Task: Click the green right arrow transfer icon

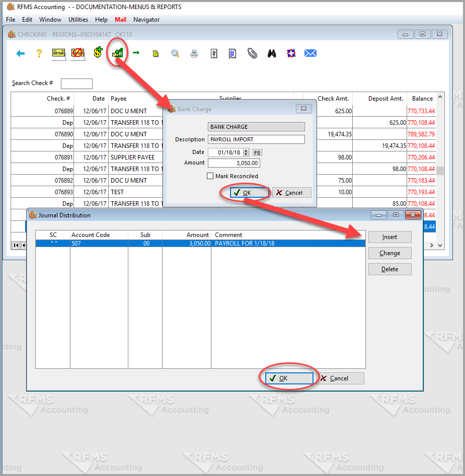Action: tap(136, 53)
